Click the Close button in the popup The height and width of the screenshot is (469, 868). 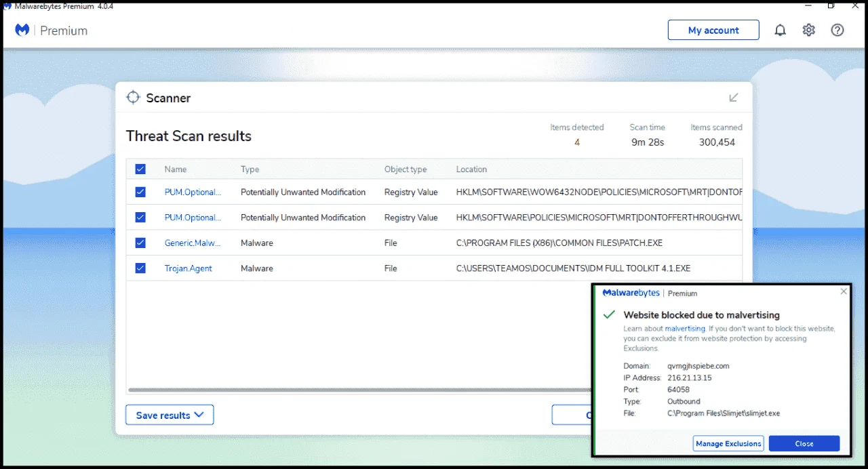[x=804, y=443]
